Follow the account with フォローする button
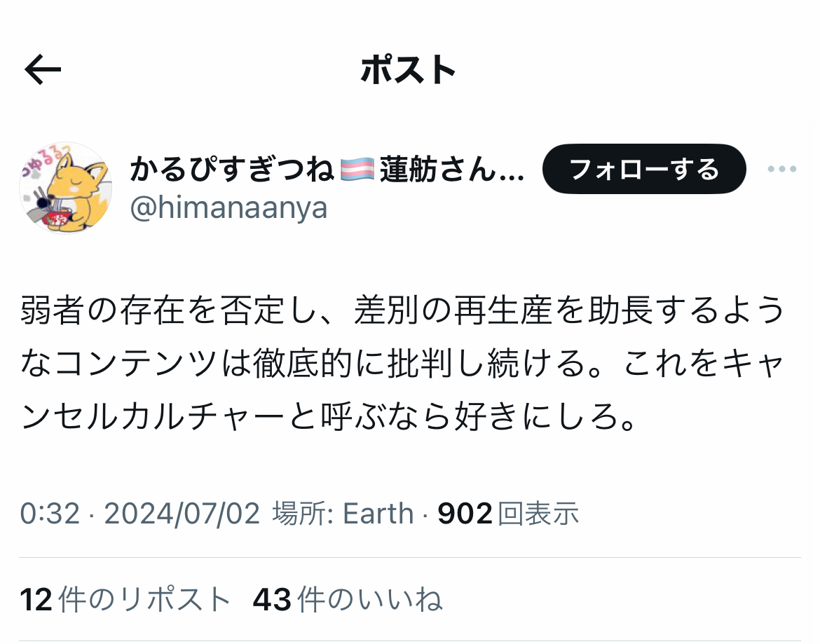 tap(644, 169)
